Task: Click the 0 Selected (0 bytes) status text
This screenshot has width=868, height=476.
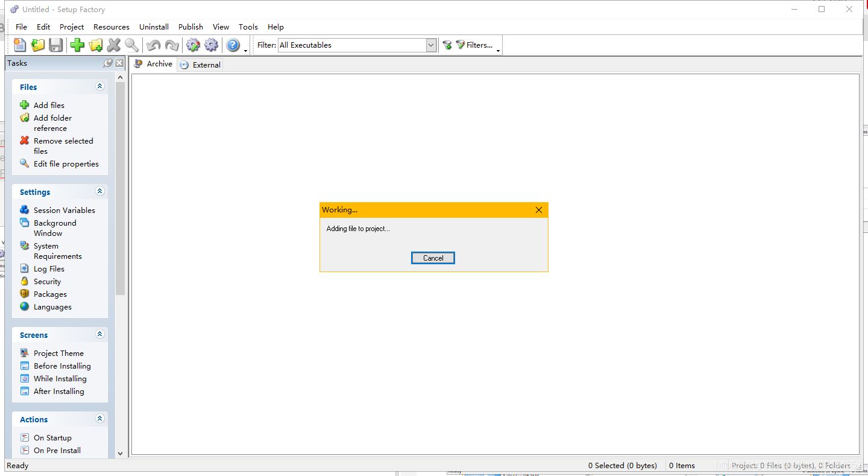Action: [623, 465]
